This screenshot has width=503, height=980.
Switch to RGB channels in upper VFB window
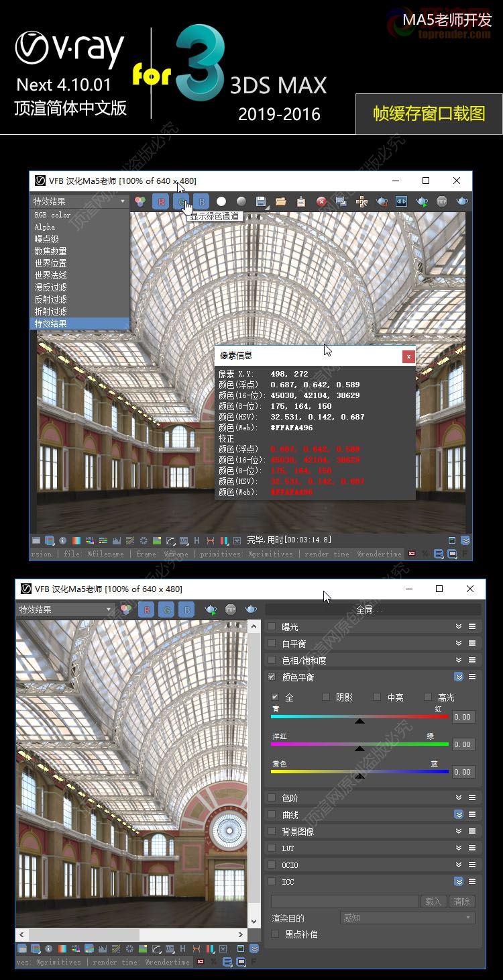140,201
